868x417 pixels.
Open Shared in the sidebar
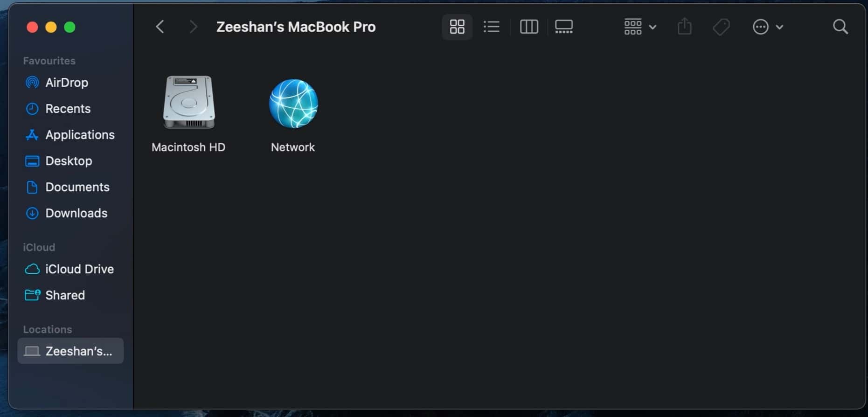70,295
